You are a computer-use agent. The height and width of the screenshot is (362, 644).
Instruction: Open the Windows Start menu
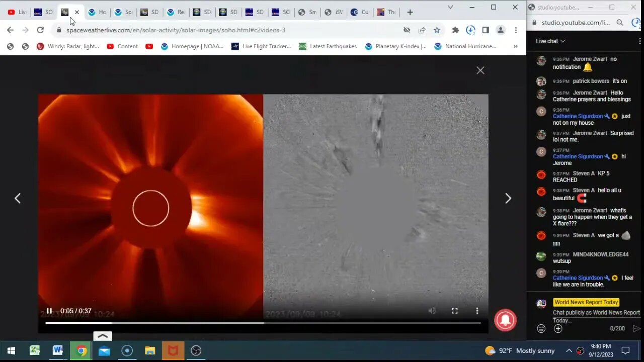(x=11, y=350)
